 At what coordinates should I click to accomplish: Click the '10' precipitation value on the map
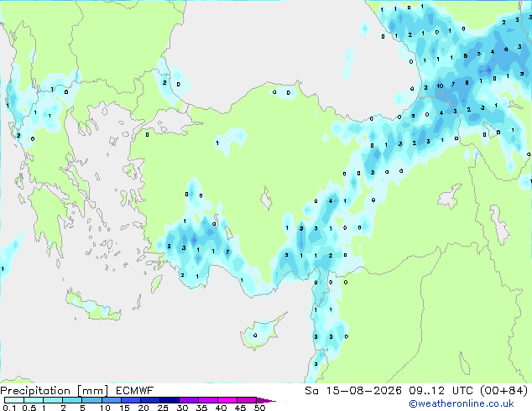coord(440,86)
